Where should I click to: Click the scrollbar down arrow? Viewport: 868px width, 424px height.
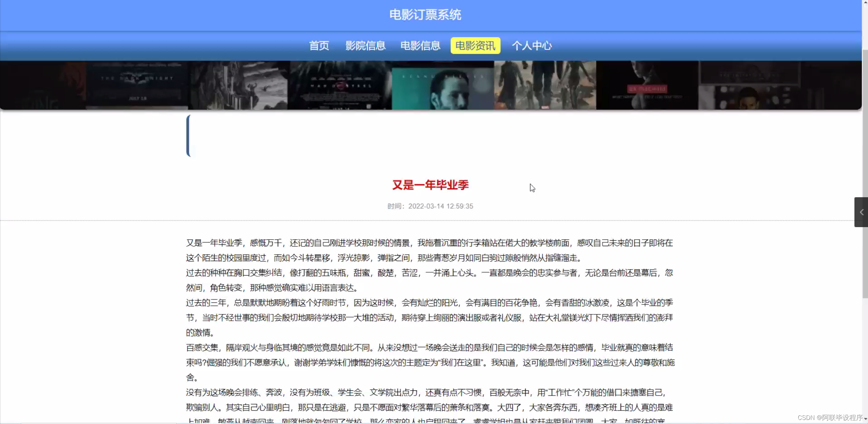click(865, 419)
